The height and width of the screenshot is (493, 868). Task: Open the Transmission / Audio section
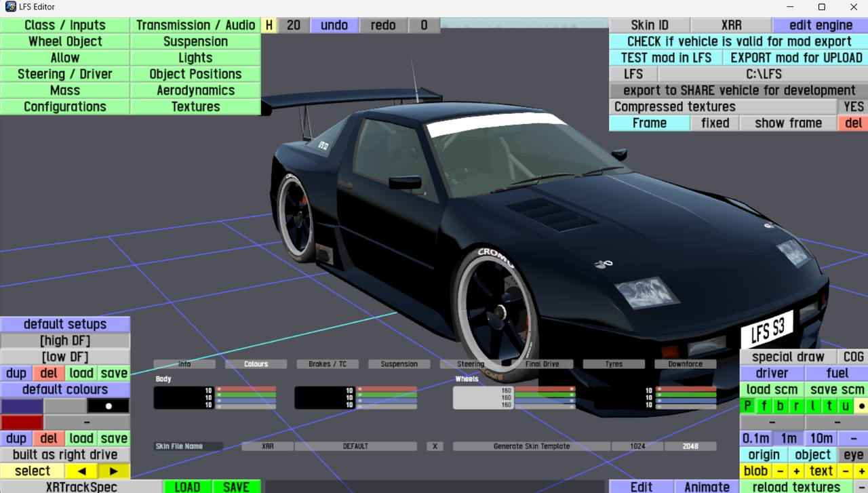point(195,25)
